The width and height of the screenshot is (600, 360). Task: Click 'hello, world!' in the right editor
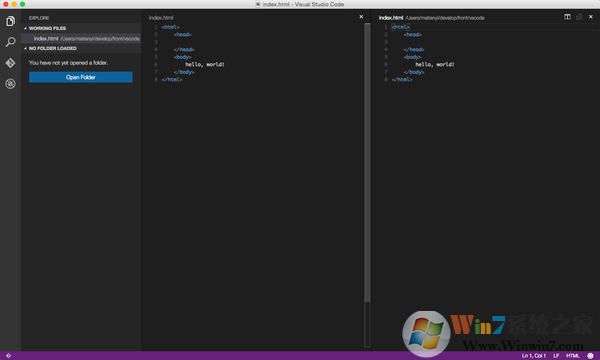click(435, 64)
